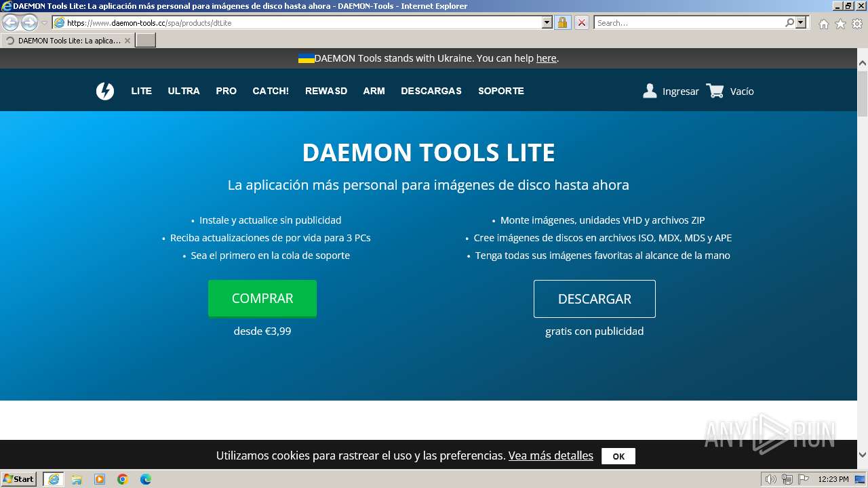The height and width of the screenshot is (488, 868).
Task: Click the browser Forward arrow button
Action: pyautogui.click(x=29, y=22)
